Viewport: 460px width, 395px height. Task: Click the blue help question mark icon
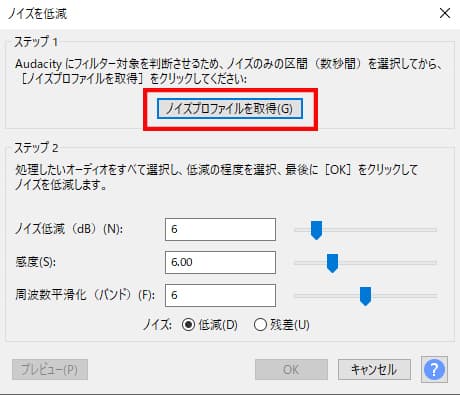(x=434, y=369)
